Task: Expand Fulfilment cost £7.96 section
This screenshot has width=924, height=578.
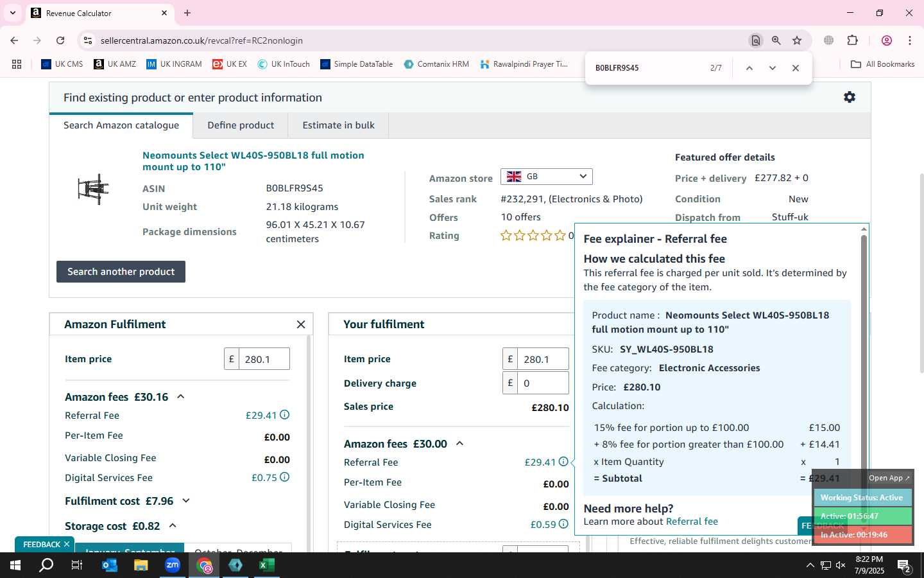Action: click(x=186, y=501)
